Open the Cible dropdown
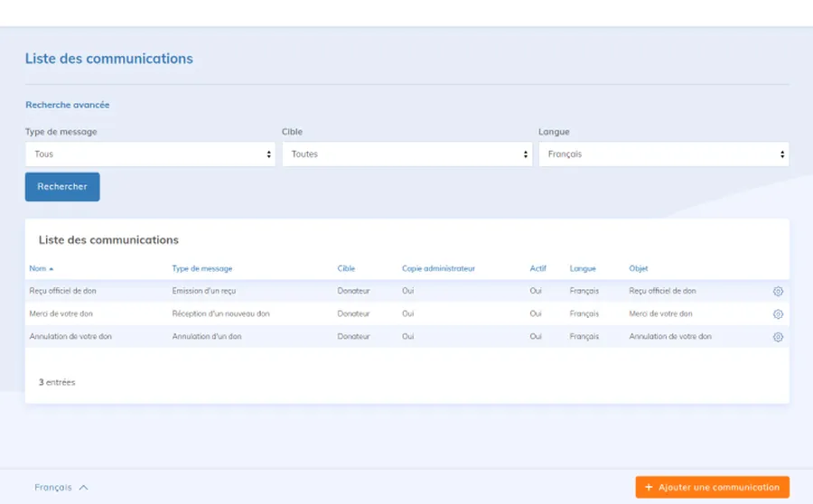 (x=406, y=154)
